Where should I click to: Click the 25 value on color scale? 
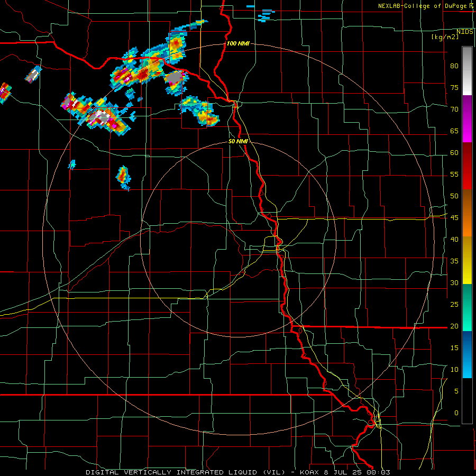coord(454,305)
